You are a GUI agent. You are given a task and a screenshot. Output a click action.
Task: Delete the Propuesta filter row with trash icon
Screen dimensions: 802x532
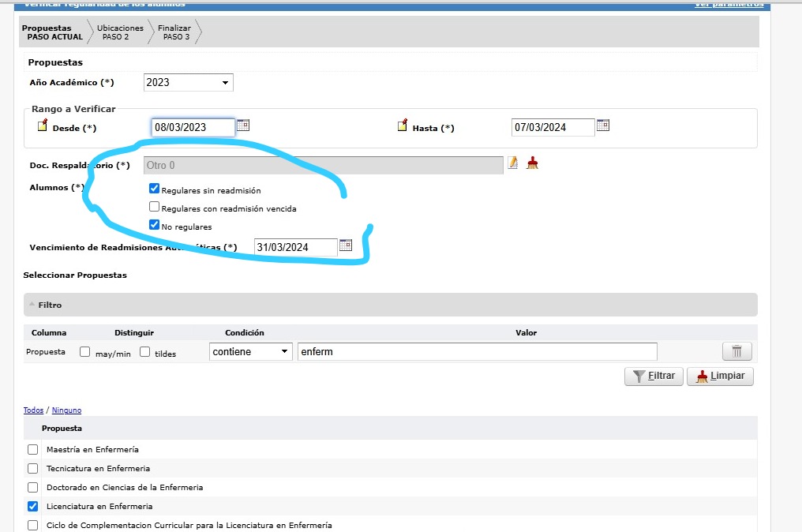pyautogui.click(x=737, y=351)
